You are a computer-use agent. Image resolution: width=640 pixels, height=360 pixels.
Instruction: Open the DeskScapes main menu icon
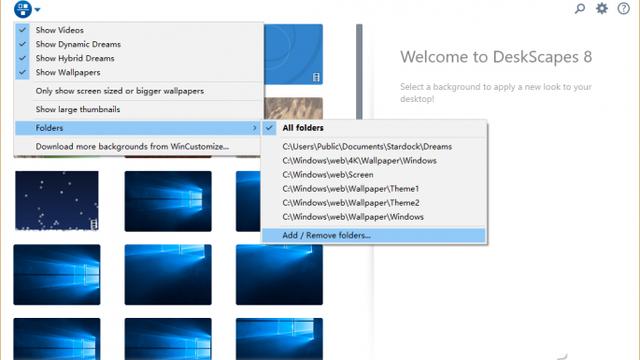coord(23,9)
